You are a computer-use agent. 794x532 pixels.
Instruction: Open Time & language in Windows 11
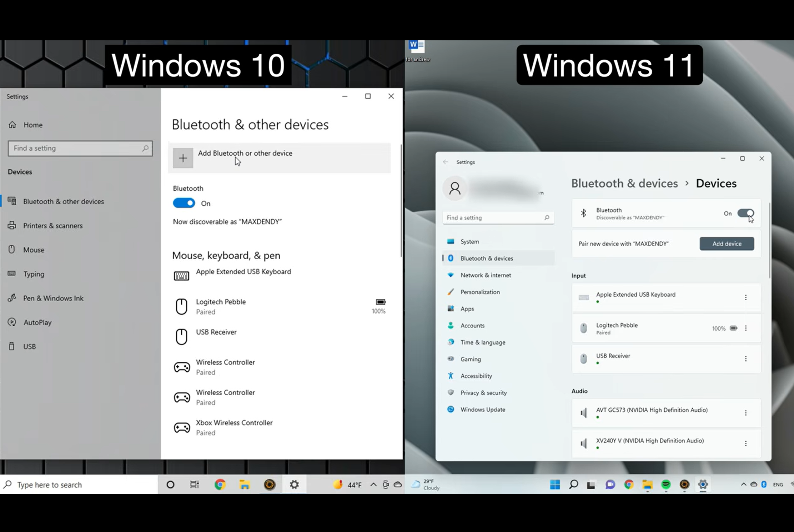498,342
